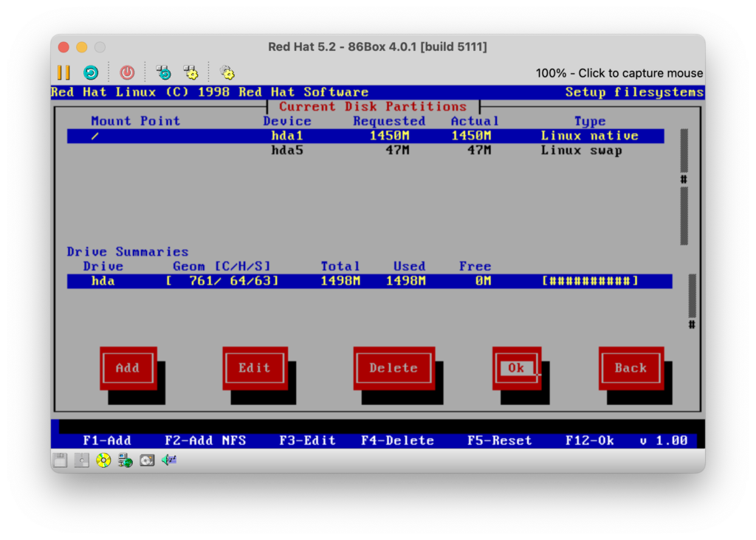Click the "Device" column header
Screen dimensions: 756x540
click(287, 121)
